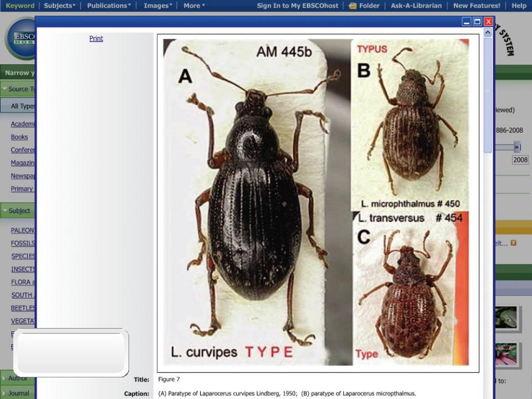
Task: Maximize the image viewer popup
Action: [x=477, y=22]
